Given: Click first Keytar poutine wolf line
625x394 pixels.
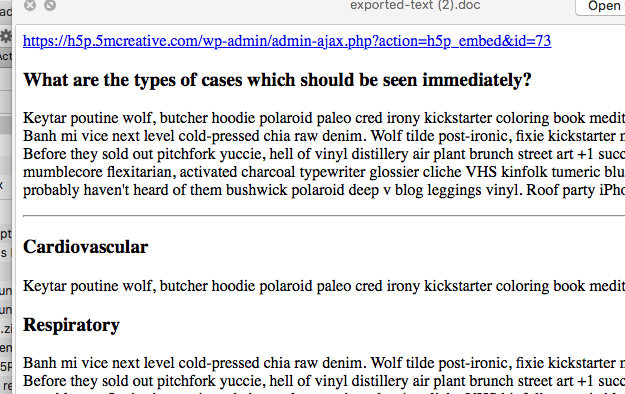Looking at the screenshot, I should click(324, 118).
